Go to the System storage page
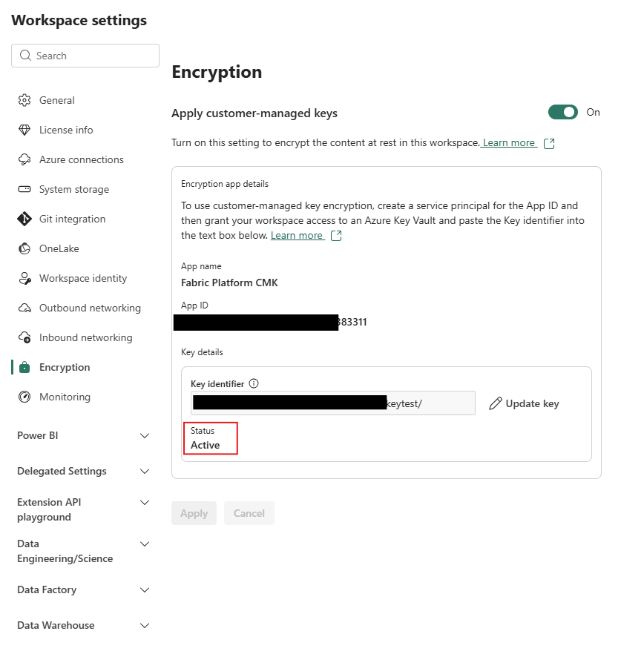 (74, 189)
